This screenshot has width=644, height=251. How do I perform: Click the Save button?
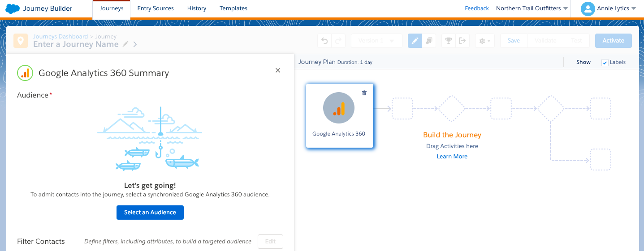point(514,41)
